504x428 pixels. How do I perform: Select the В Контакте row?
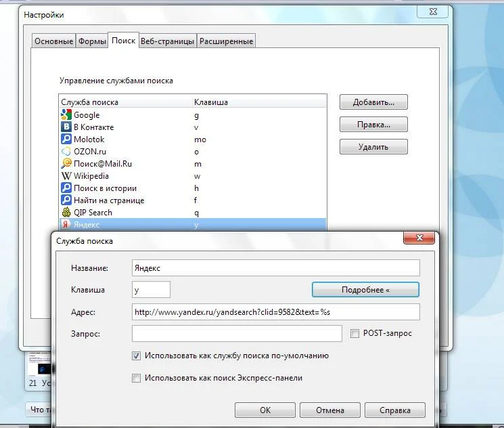coord(193,127)
